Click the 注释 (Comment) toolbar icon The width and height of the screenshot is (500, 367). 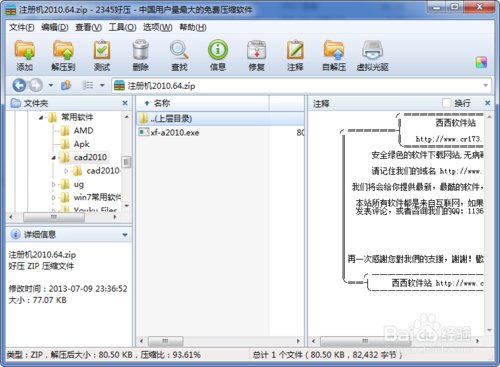pyautogui.click(x=295, y=51)
